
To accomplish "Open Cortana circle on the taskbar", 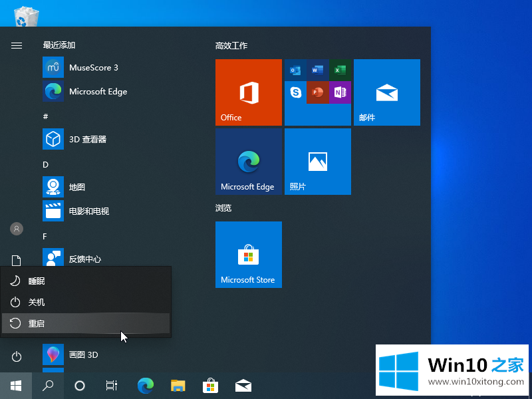I will [80, 386].
